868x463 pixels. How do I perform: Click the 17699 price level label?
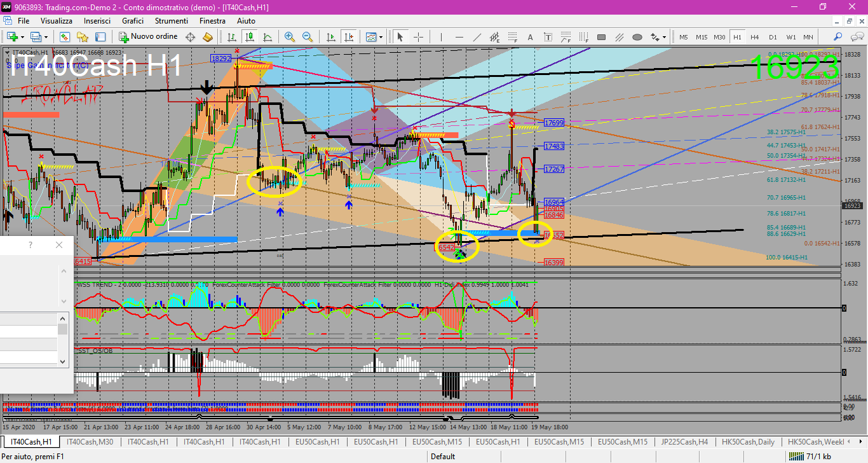click(554, 123)
